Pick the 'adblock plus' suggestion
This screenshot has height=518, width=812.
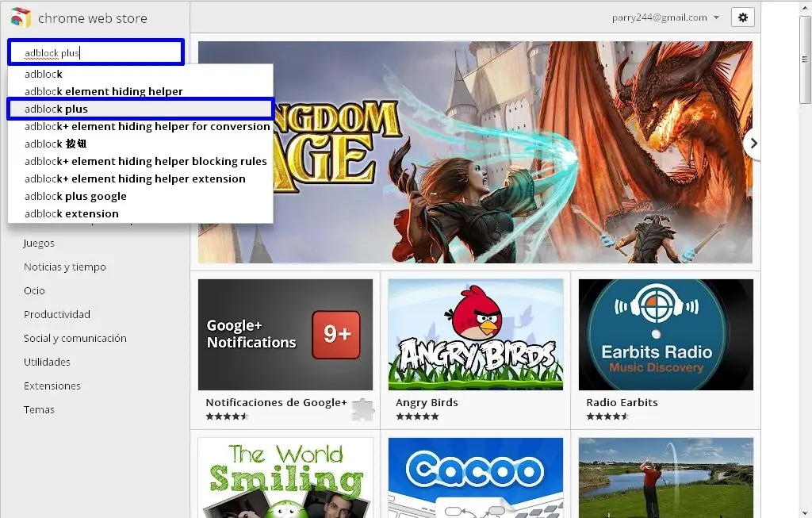tap(140, 109)
